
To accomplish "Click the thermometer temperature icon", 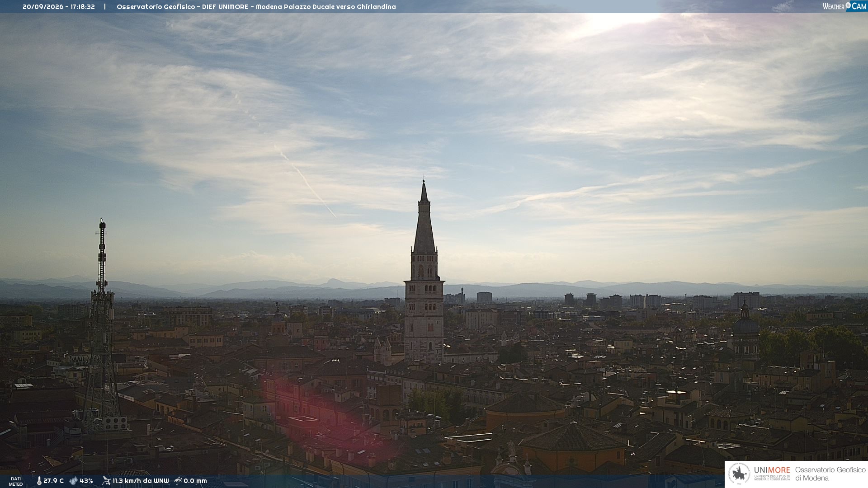I will [39, 481].
